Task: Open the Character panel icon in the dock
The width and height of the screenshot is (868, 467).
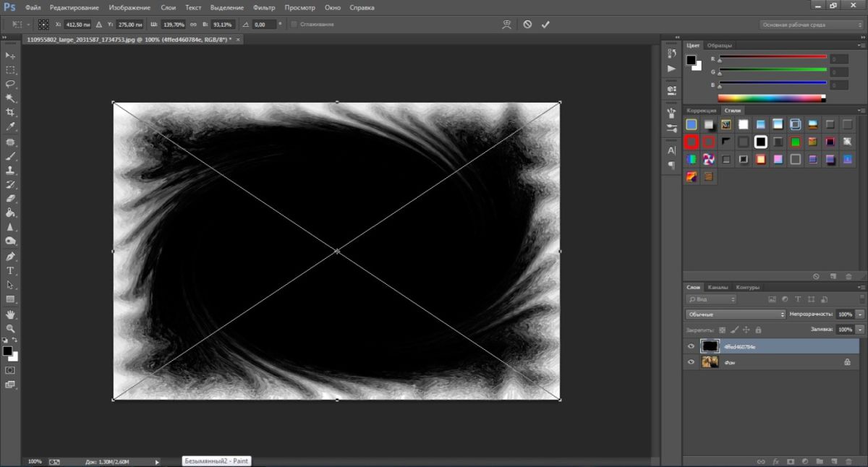Action: click(671, 150)
